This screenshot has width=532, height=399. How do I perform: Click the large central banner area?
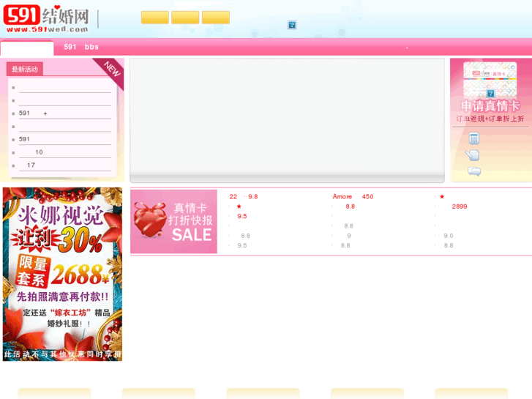(x=287, y=120)
